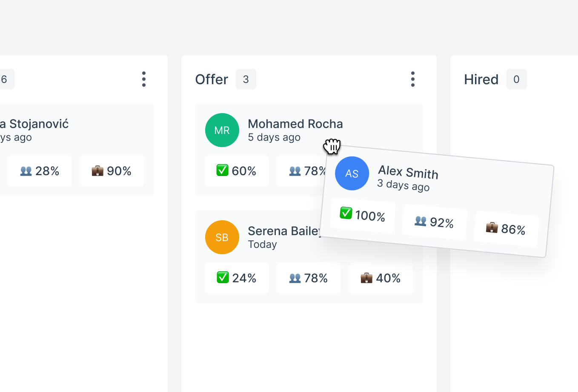Select the Hired column heading
Image resolution: width=578 pixels, height=392 pixels.
(481, 80)
